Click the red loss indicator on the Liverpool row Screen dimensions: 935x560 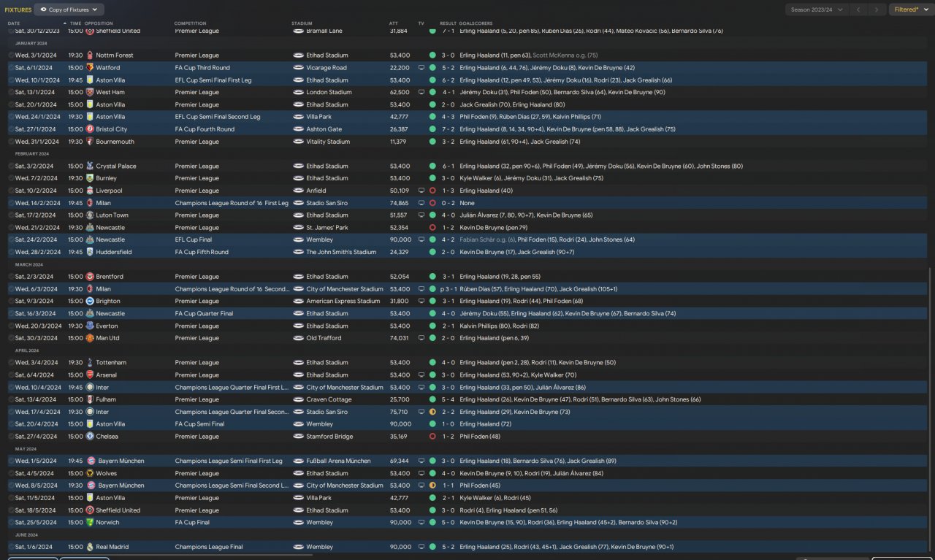432,191
